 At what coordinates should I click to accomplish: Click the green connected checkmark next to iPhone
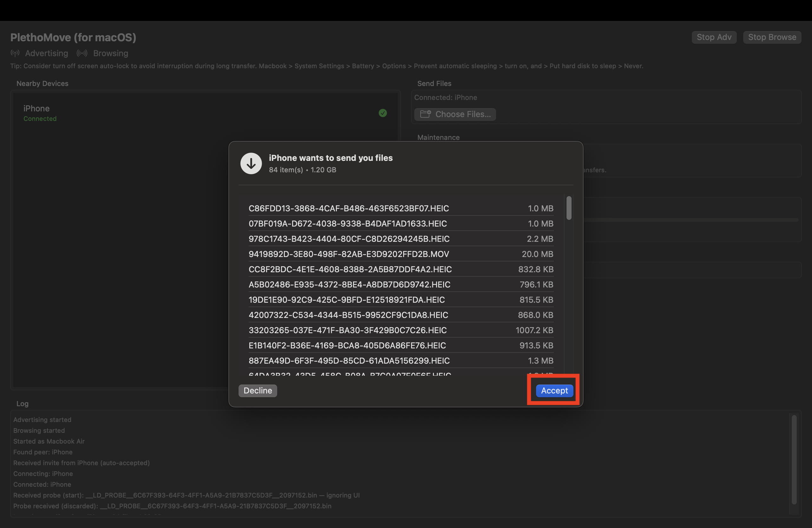tap(383, 113)
